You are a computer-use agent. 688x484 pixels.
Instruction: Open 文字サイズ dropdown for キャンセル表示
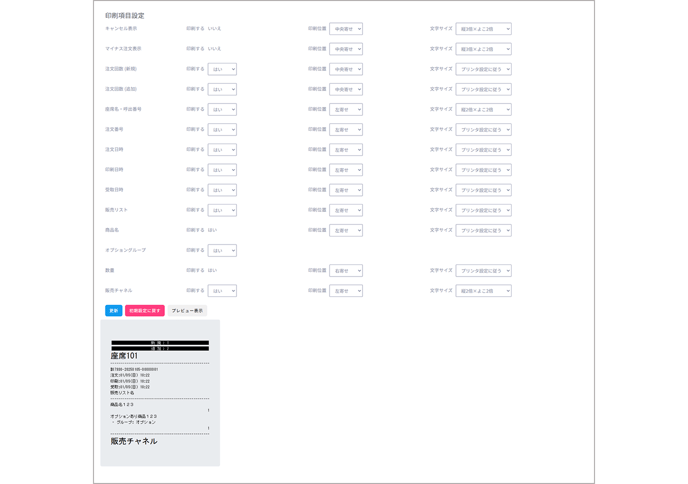[x=483, y=29]
